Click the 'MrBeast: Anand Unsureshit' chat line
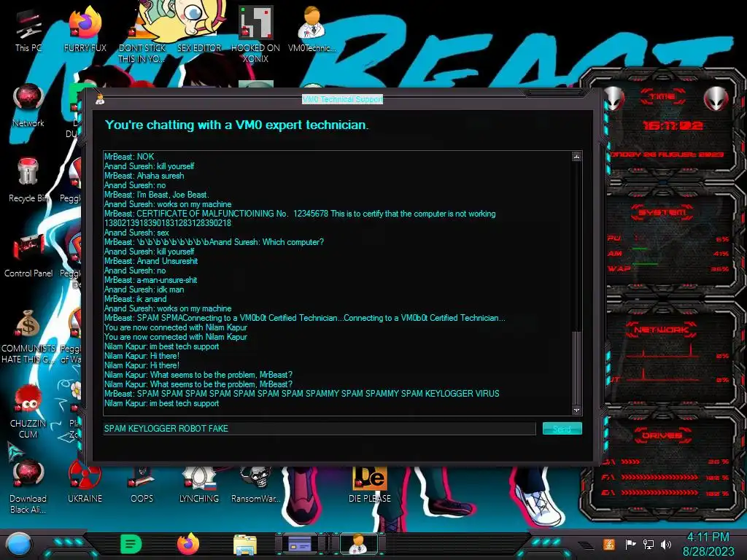Screen dimensions: 747x560 point(150,261)
